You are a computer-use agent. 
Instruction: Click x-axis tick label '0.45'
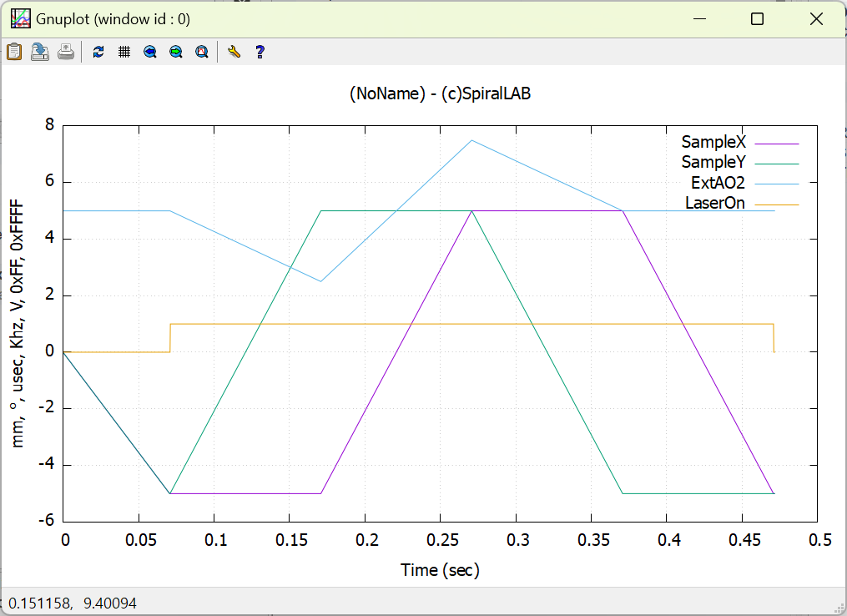click(744, 540)
